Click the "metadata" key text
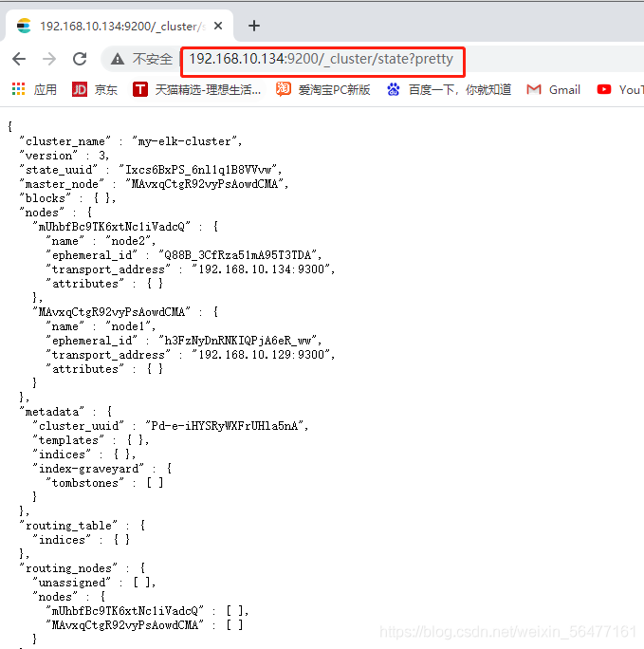644x649 pixels. 52,412
